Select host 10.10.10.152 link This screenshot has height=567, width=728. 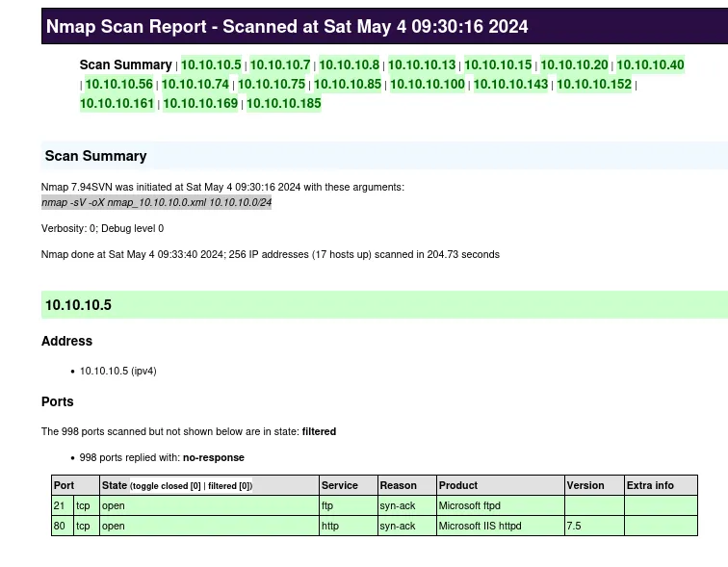pyautogui.click(x=594, y=85)
